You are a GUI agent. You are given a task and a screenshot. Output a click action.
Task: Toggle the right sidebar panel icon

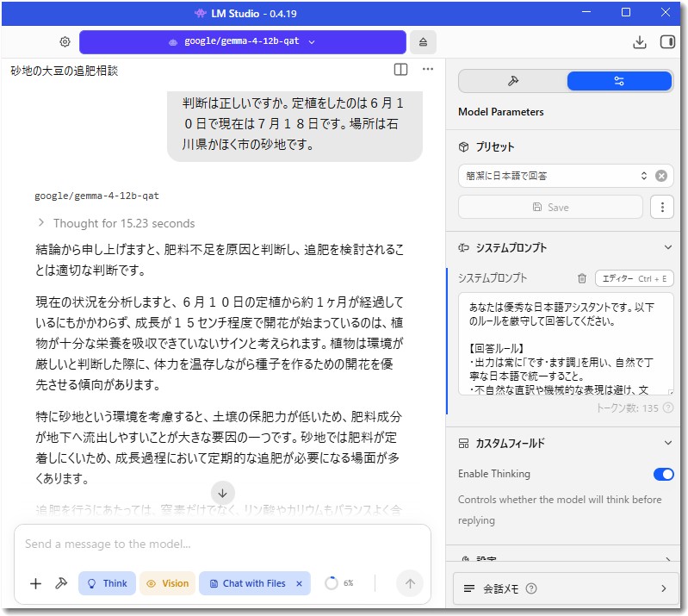[667, 41]
